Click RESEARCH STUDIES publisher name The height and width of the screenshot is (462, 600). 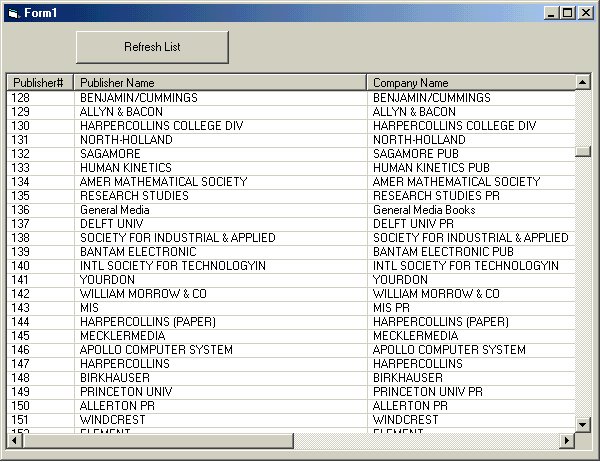[x=134, y=196]
